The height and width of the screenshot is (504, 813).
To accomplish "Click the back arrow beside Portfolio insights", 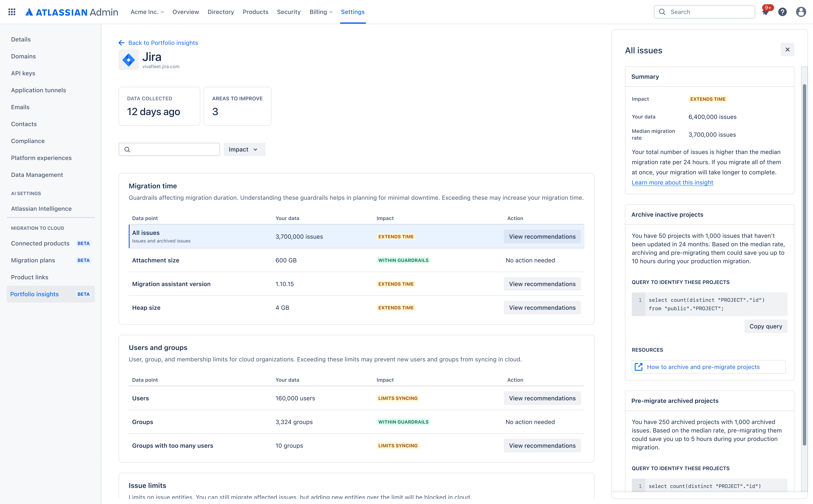I will (121, 43).
